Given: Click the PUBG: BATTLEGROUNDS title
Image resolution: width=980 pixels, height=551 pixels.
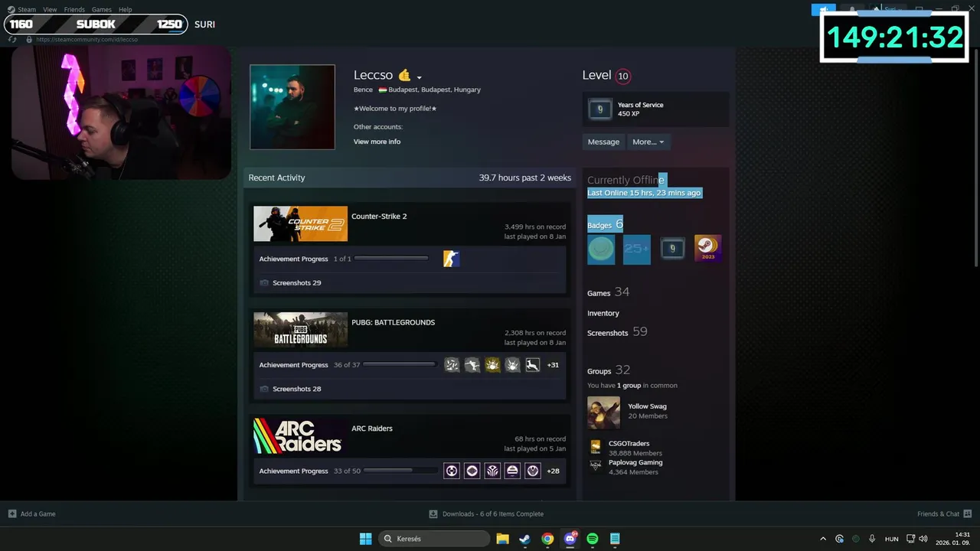Looking at the screenshot, I should click(393, 322).
